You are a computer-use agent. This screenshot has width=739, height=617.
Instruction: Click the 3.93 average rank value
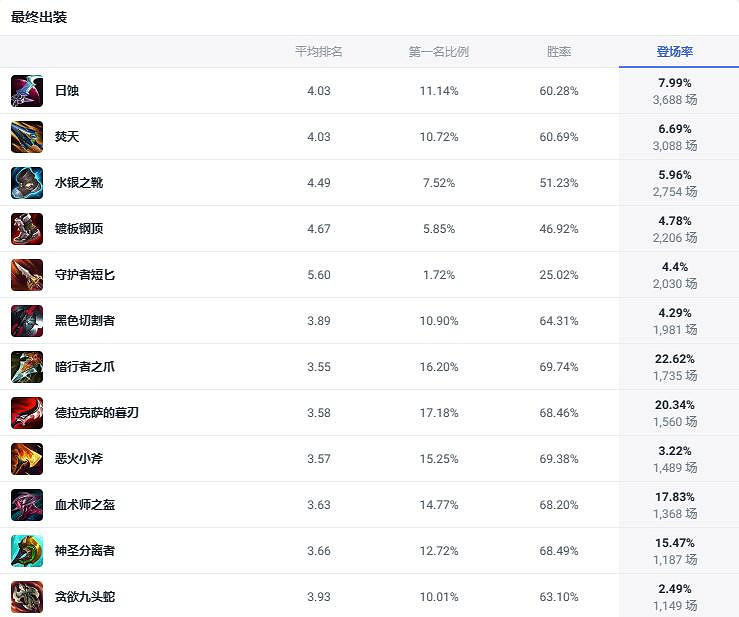tap(319, 597)
